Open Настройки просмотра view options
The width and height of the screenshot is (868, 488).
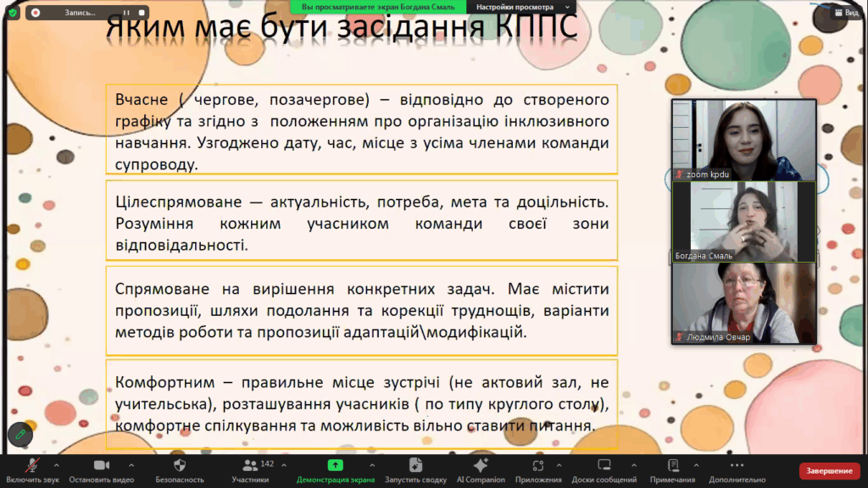tap(509, 6)
